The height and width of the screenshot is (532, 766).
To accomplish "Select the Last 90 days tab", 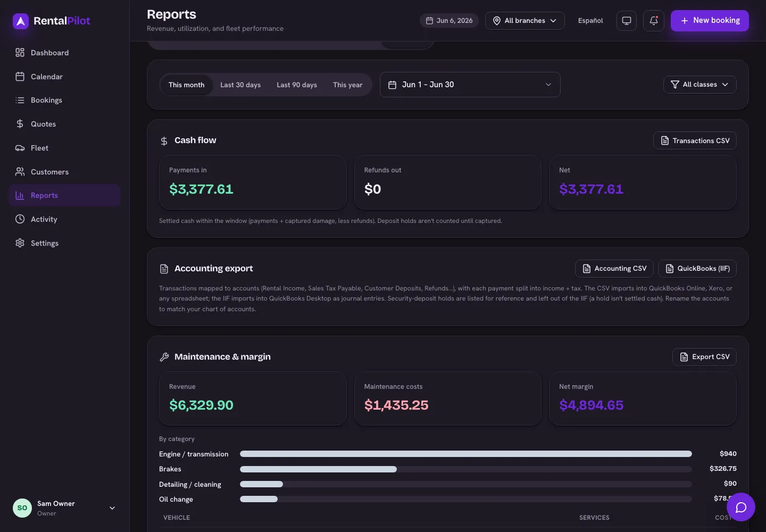I will coord(297,85).
